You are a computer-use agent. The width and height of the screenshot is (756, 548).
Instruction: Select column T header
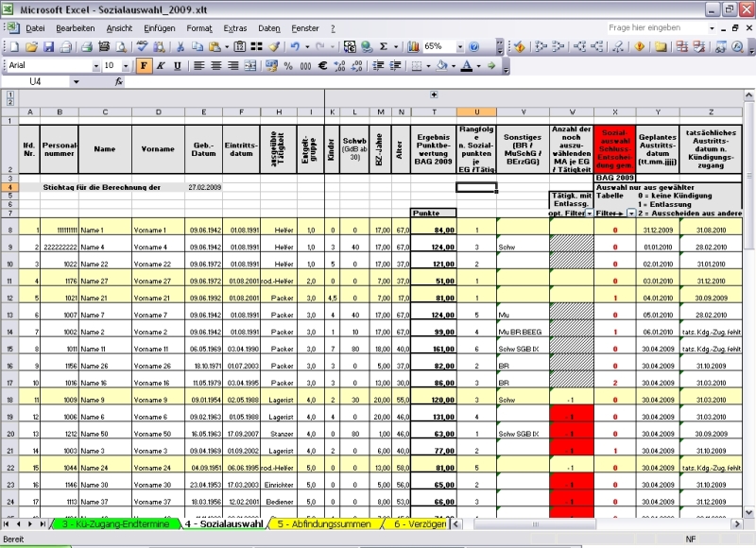coord(434,112)
